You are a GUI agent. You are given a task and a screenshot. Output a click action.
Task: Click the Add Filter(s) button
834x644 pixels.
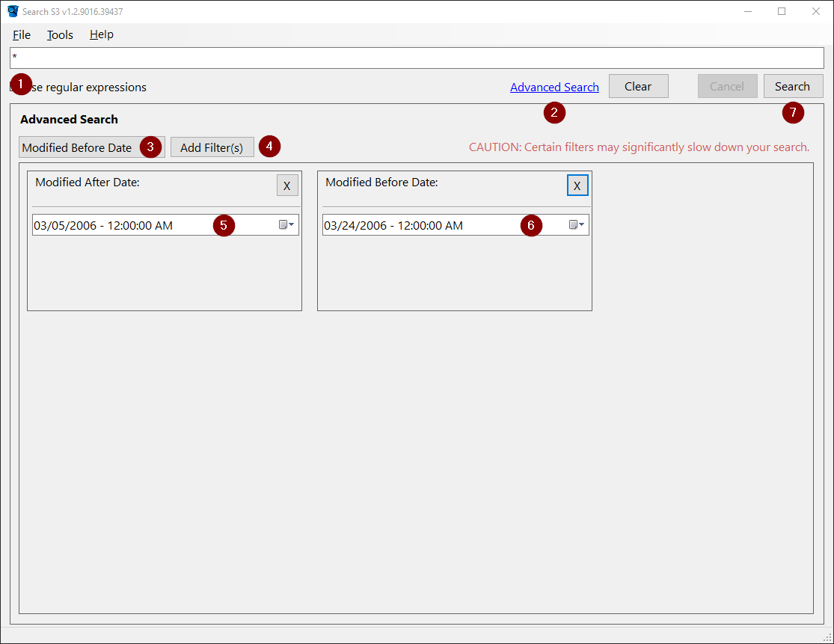pos(212,147)
